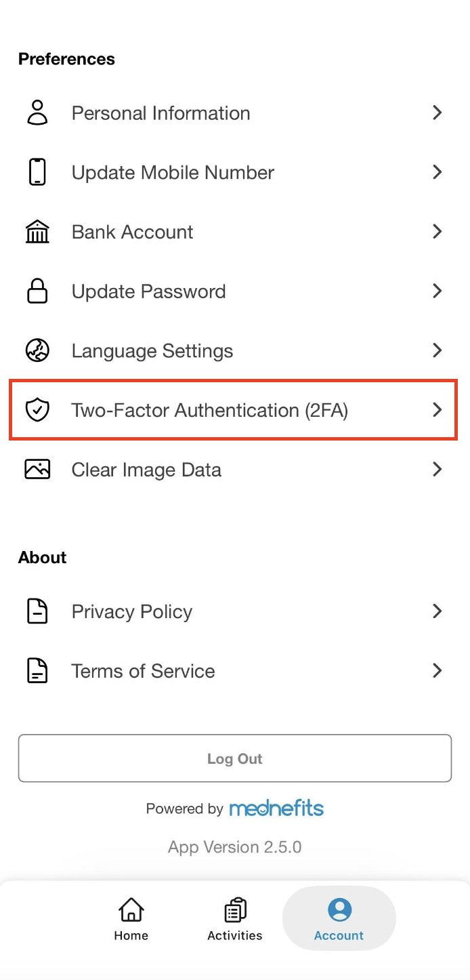The height and width of the screenshot is (980, 470).
Task: Click the Clear Image Data picture icon
Action: (37, 470)
